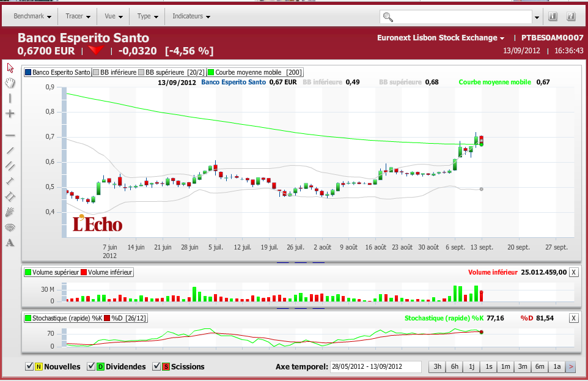Toggle the Nouvelles checkbox

pos(29,366)
